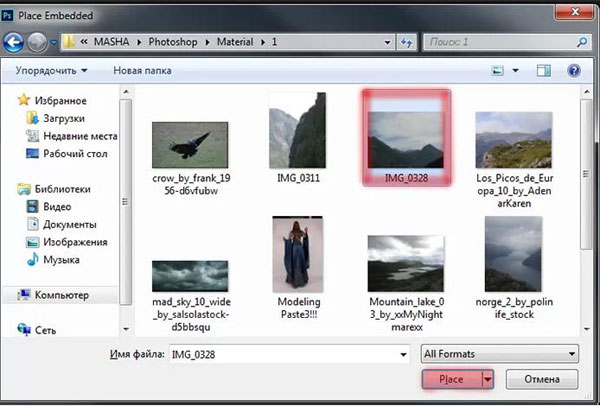Click into the search field
The image size is (600, 406).
[501, 42]
